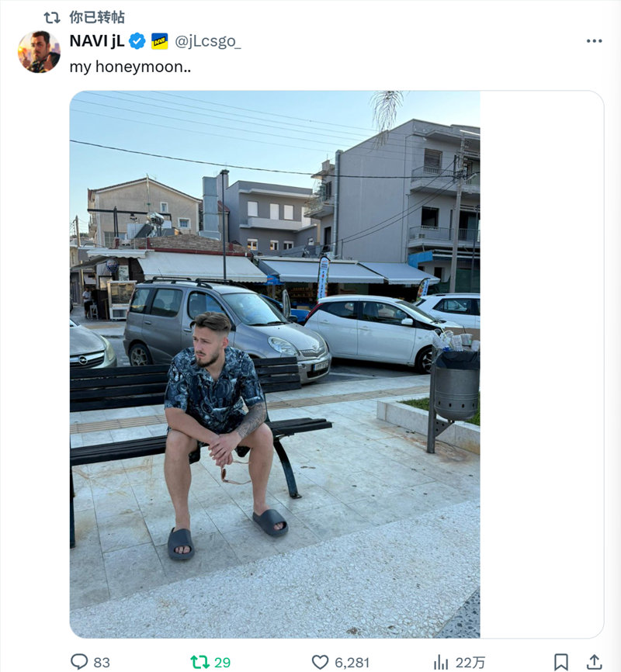621x672 pixels.
Task: Click the 6,281 likes count
Action: point(352,663)
